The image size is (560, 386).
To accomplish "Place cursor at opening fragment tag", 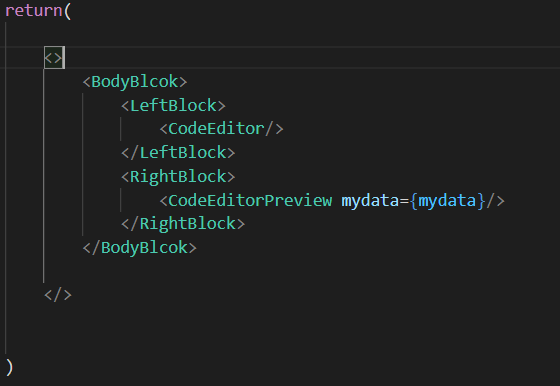I will point(54,58).
